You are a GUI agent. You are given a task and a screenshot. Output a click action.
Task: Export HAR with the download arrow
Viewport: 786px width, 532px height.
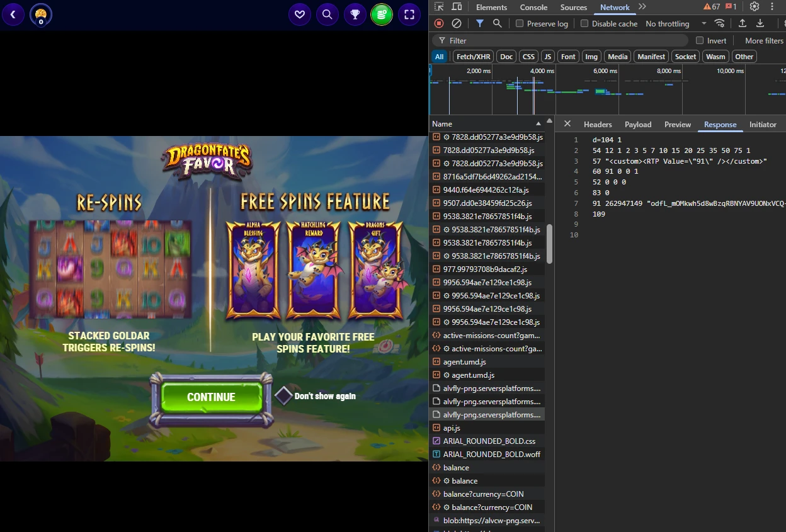click(760, 23)
